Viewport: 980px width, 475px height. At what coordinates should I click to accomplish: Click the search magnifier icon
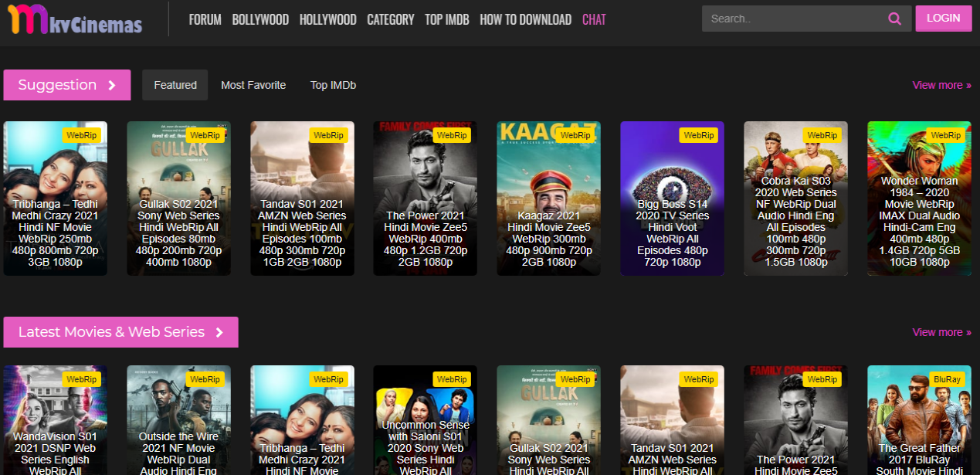[x=894, y=19]
